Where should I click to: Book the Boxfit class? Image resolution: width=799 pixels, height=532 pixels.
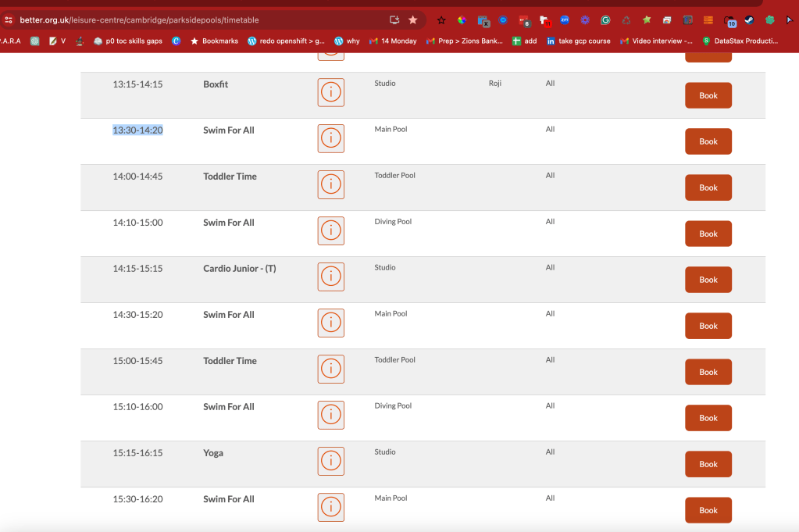point(708,95)
